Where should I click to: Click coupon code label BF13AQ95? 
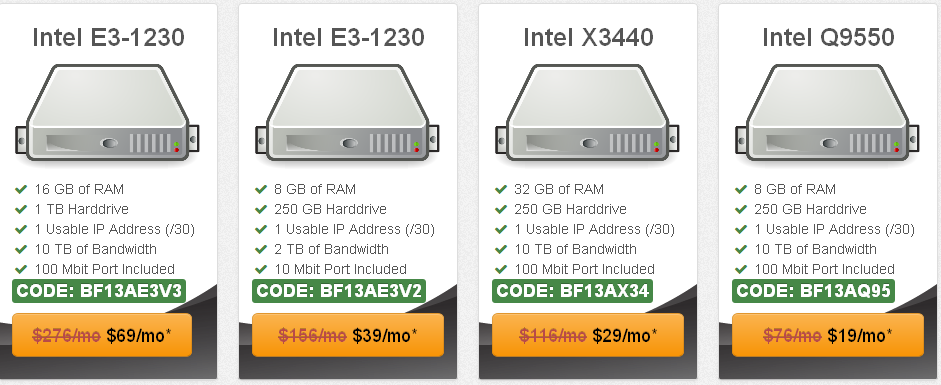tap(813, 291)
